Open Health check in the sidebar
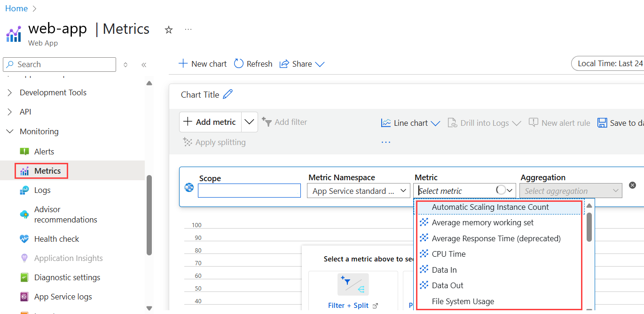This screenshot has width=644, height=314. pos(56,239)
